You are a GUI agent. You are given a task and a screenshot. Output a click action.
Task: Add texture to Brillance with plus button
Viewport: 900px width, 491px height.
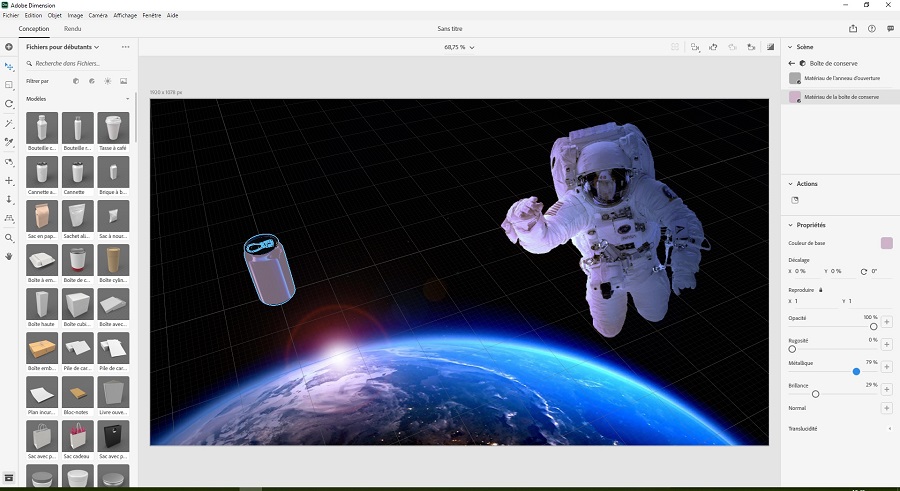(887, 389)
